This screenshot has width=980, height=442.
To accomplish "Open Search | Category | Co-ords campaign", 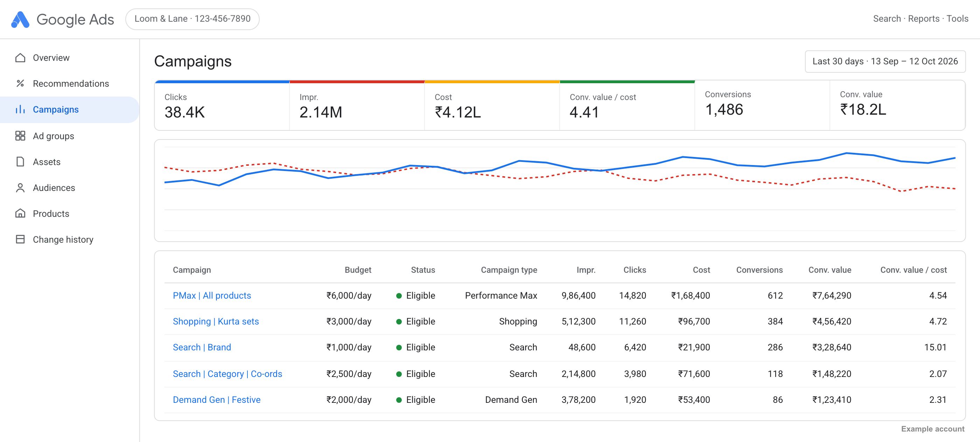I will point(227,374).
